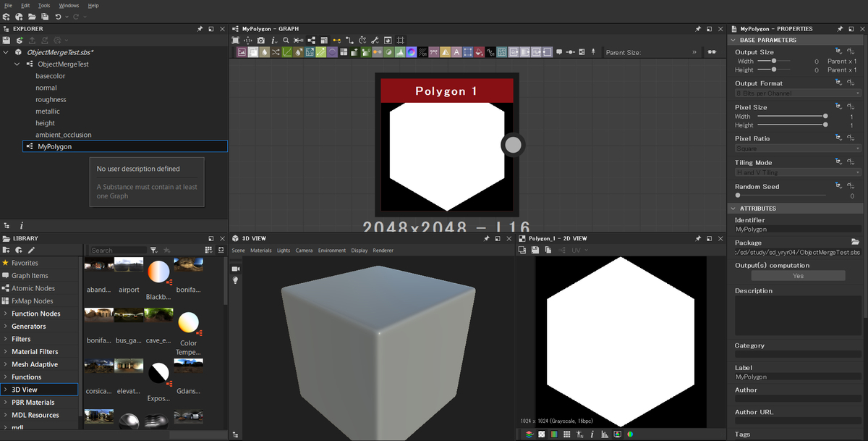
Task: Open the Atomic Nodes library category
Action: tap(40, 288)
